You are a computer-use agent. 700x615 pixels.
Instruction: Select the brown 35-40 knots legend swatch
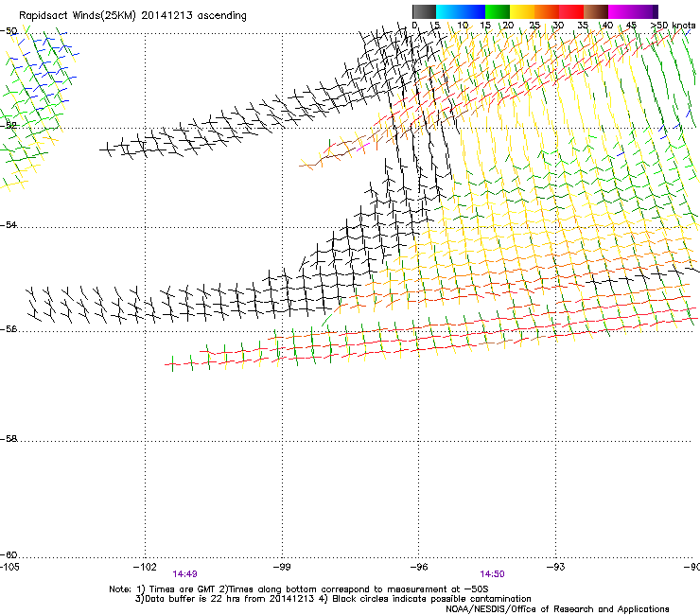(596, 11)
